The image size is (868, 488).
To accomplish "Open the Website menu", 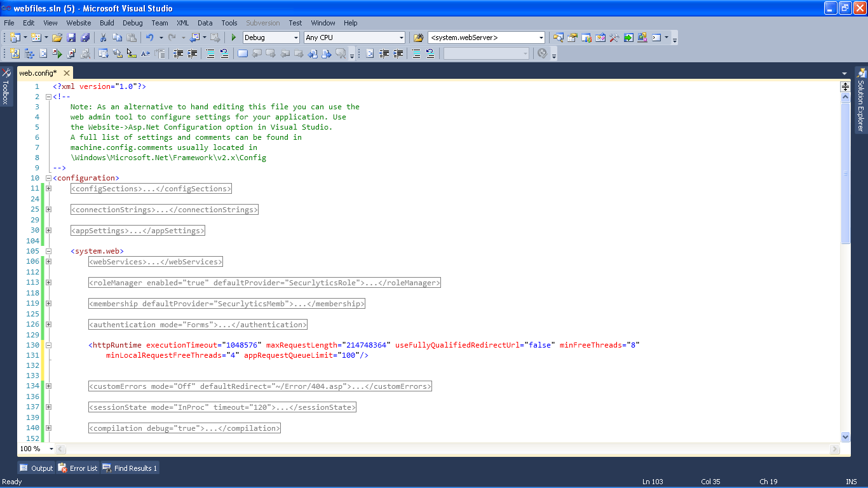I will [x=79, y=23].
